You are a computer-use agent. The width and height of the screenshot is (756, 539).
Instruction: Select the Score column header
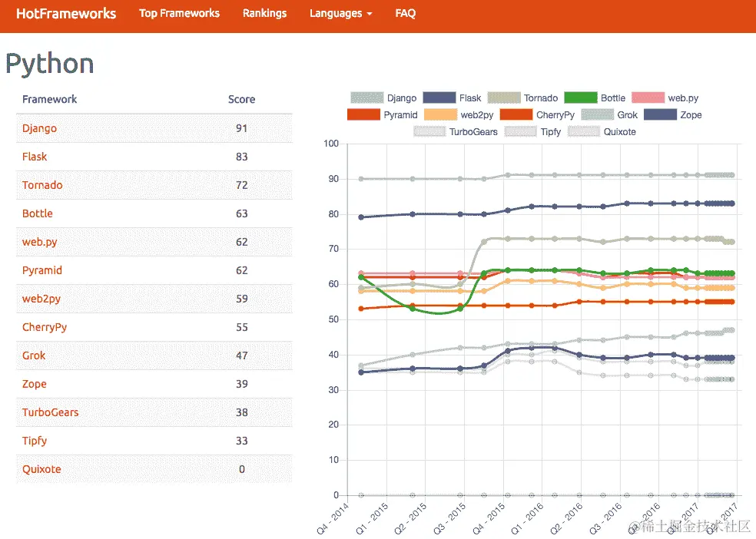[x=241, y=99]
